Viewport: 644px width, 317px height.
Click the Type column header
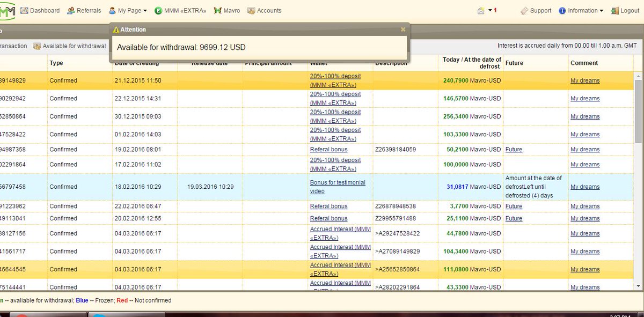tap(56, 63)
